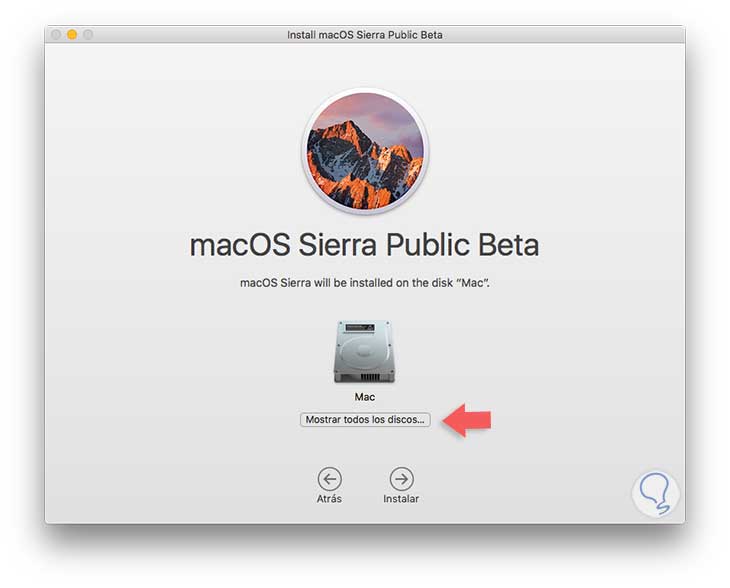730x588 pixels.
Task: Click the macOS Sierra mountain logo
Action: (x=365, y=150)
